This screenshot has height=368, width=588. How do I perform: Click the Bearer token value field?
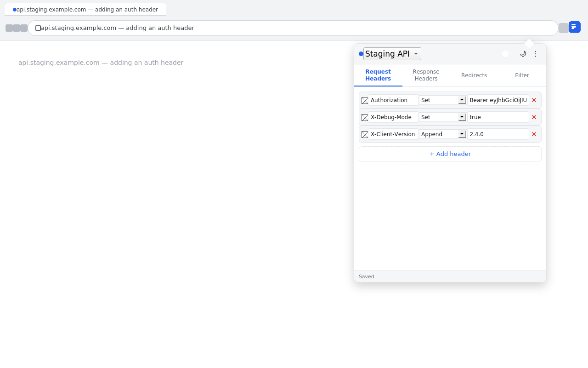click(498, 100)
